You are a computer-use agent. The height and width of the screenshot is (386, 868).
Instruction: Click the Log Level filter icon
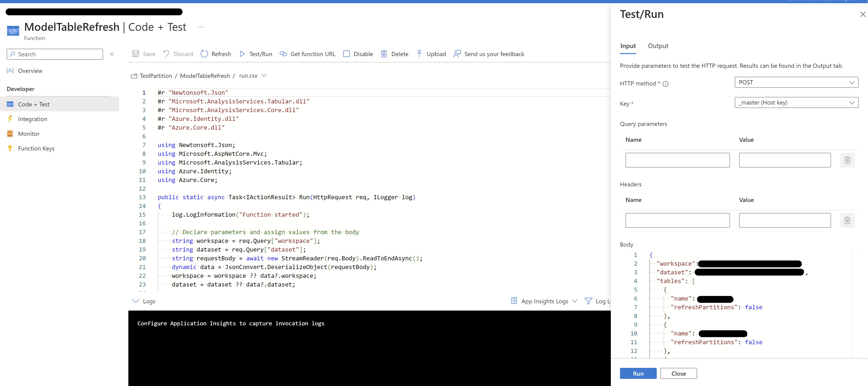click(588, 301)
